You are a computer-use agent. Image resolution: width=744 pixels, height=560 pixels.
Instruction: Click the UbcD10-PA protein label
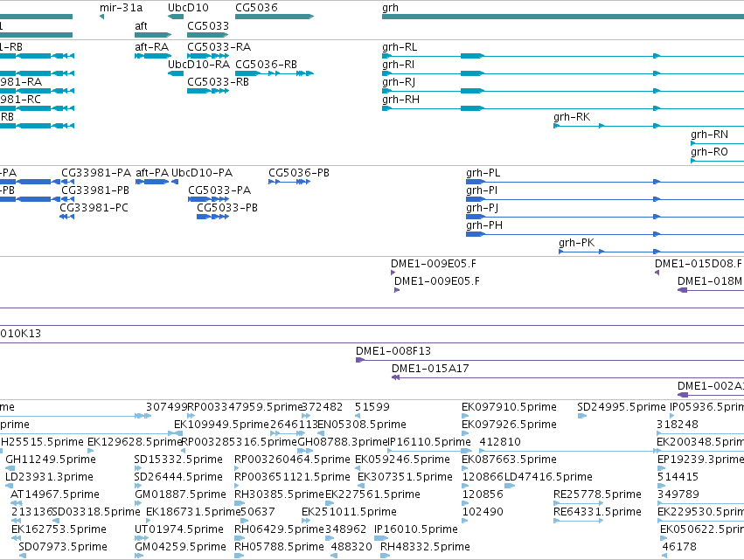202,173
